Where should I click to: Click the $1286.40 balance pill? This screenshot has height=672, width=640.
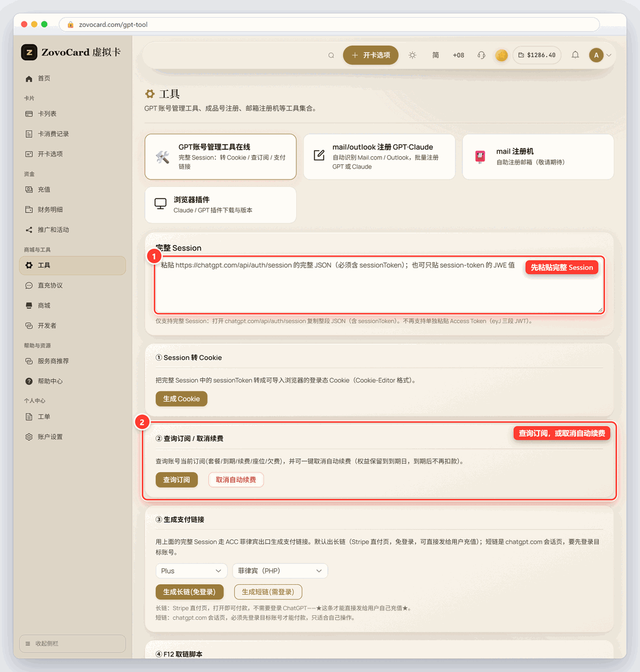pos(537,55)
